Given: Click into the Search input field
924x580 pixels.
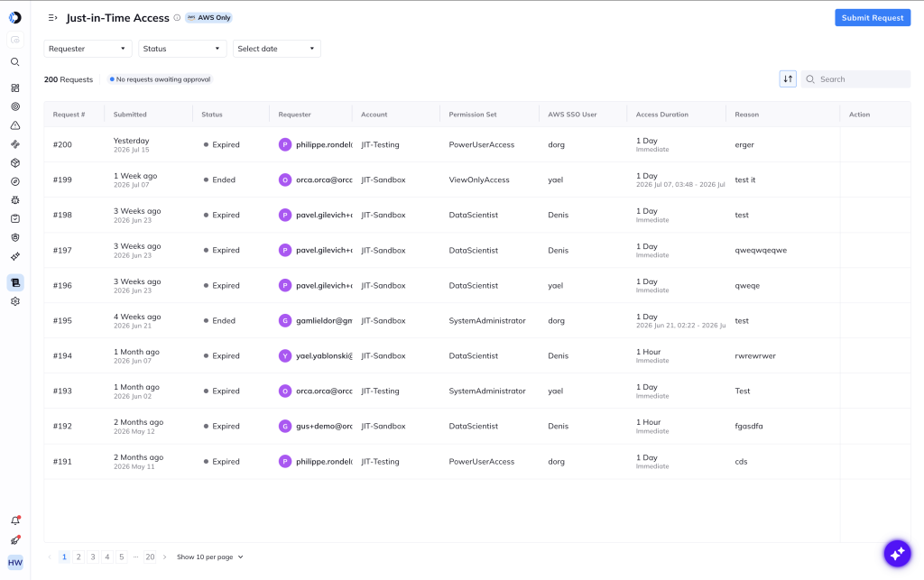Looking at the screenshot, I should tap(855, 78).
